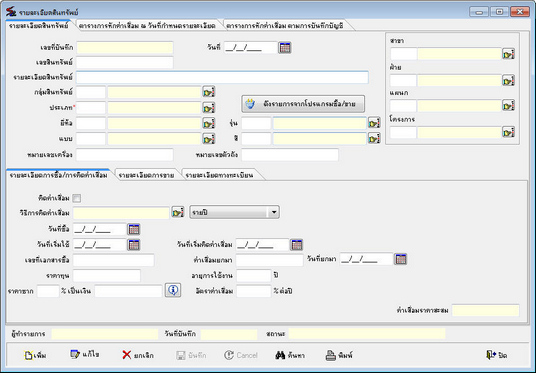Open lookup icon for แบบ row

click(x=209, y=138)
